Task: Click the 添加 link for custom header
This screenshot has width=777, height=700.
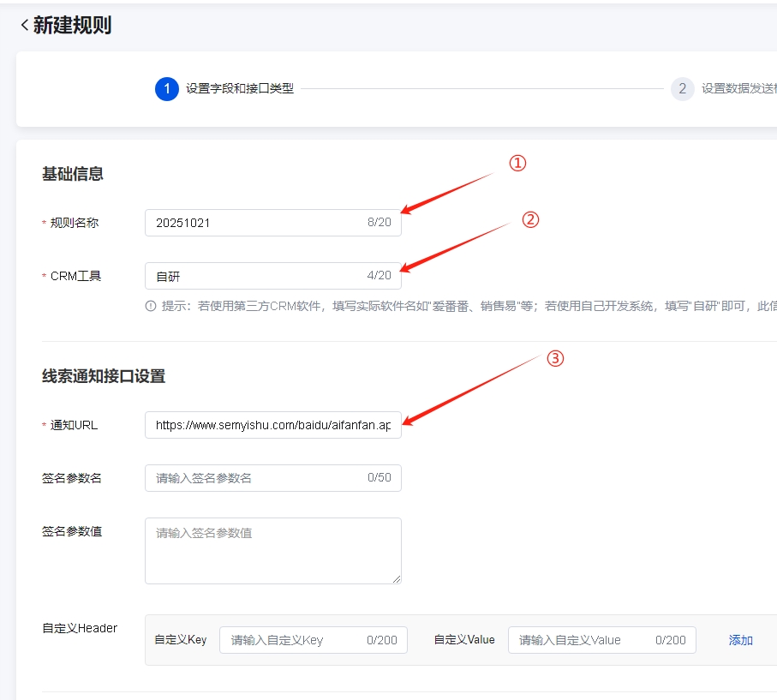Action: pyautogui.click(x=740, y=640)
